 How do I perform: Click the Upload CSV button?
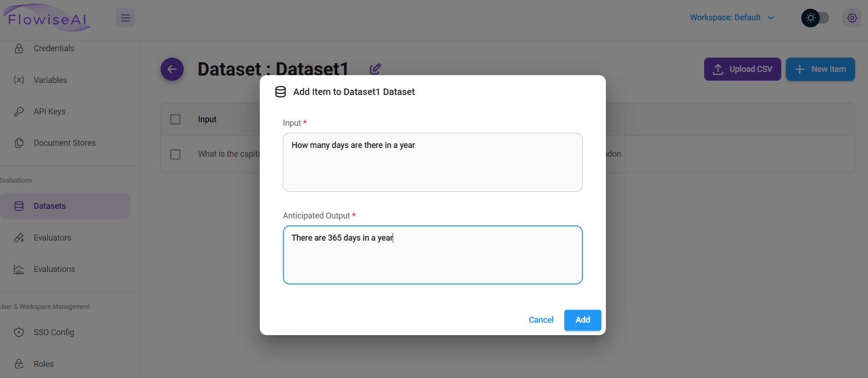click(742, 69)
